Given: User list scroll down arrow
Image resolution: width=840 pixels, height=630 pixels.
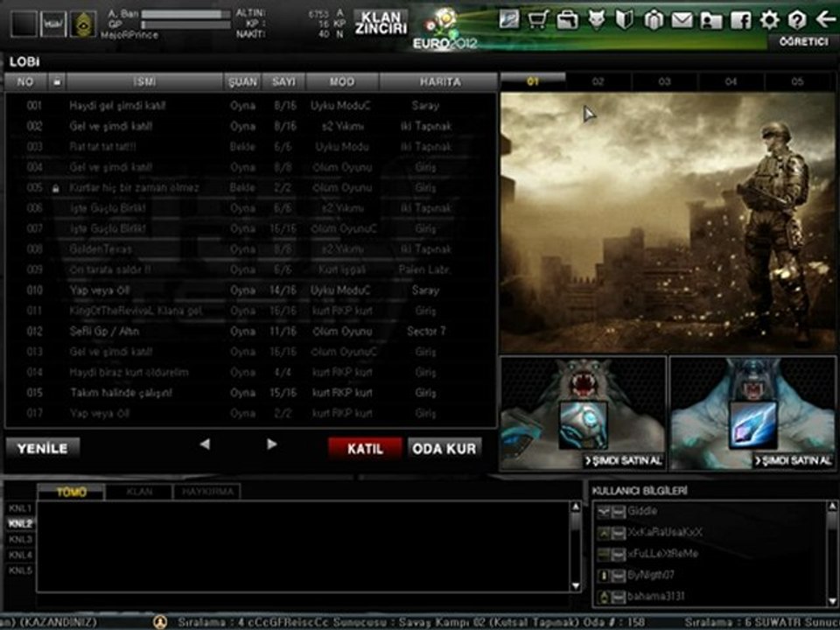Looking at the screenshot, I should [832, 601].
